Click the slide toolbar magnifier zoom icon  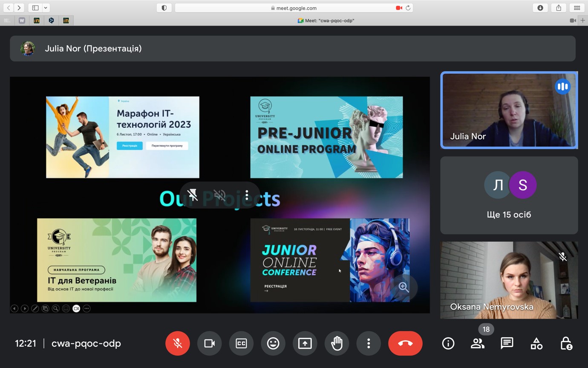[x=55, y=308]
